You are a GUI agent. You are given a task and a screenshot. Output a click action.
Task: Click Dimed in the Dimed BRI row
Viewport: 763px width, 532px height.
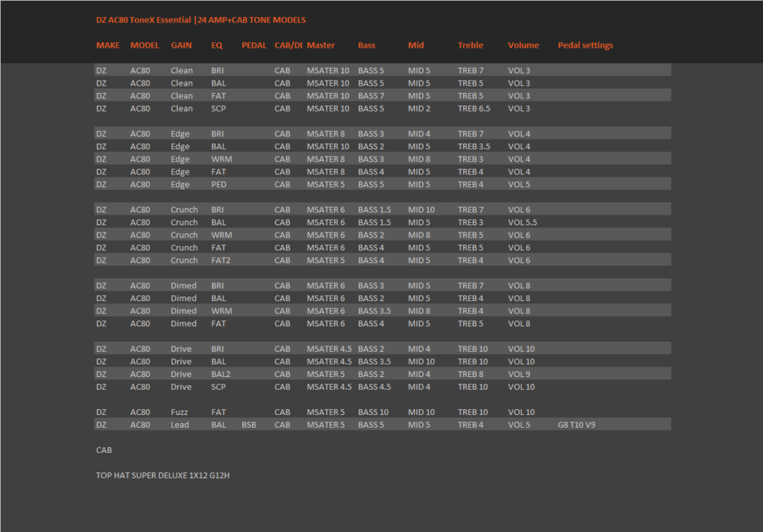(x=183, y=285)
